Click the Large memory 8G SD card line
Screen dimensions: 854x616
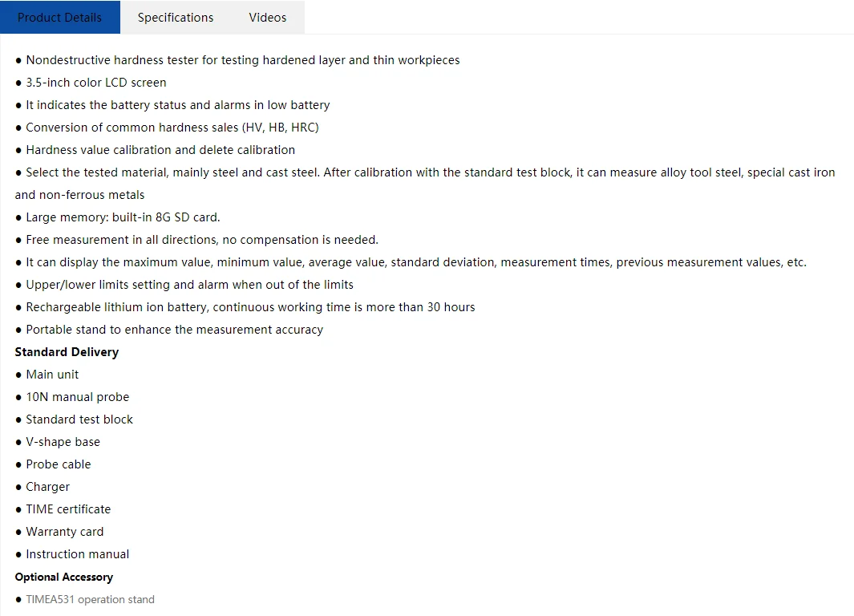point(123,217)
